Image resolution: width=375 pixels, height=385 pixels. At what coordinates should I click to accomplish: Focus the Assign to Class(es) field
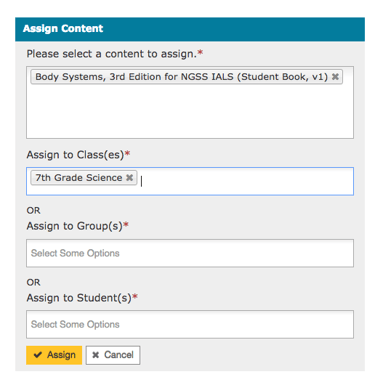click(x=190, y=181)
